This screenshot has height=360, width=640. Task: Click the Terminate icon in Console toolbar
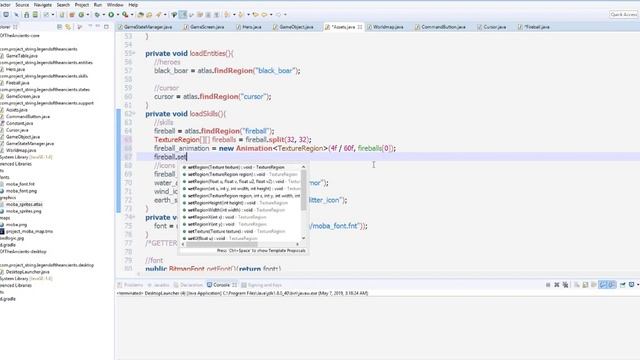pyautogui.click(x=548, y=285)
